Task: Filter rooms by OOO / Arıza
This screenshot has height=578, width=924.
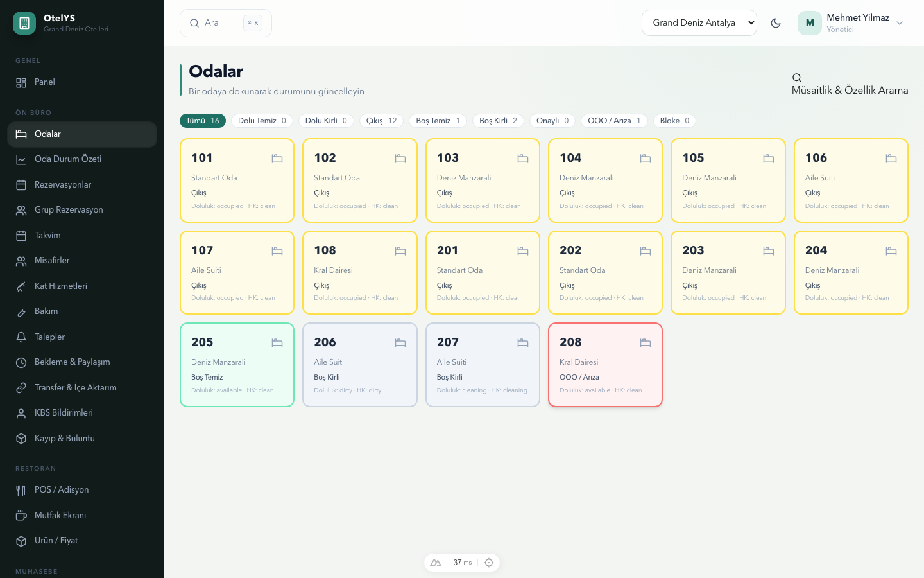Action: coord(614,121)
